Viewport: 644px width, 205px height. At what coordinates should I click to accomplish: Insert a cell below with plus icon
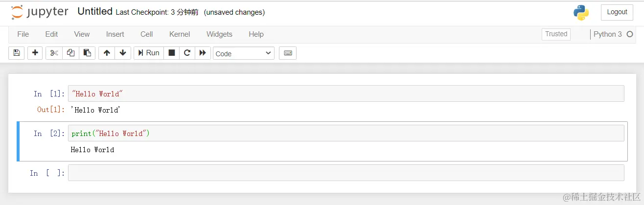tap(35, 53)
